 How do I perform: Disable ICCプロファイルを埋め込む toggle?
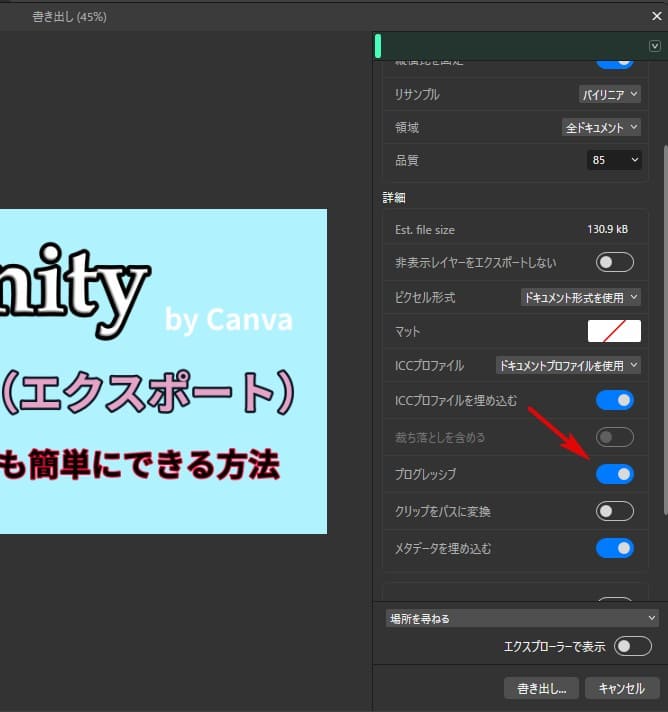tap(615, 401)
